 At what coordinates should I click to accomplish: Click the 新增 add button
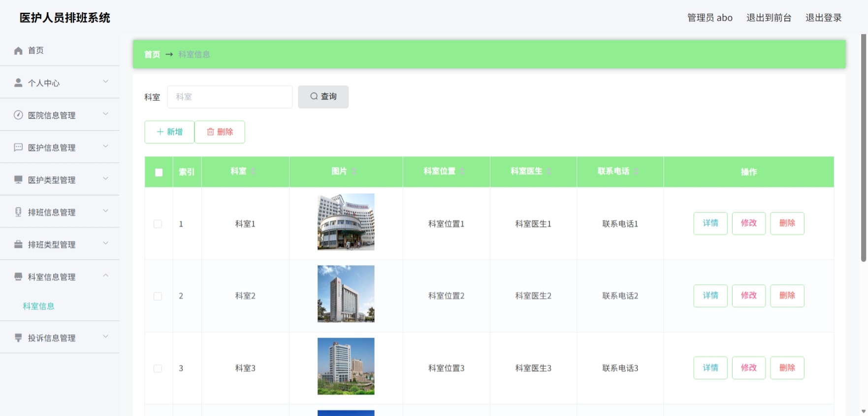click(169, 132)
